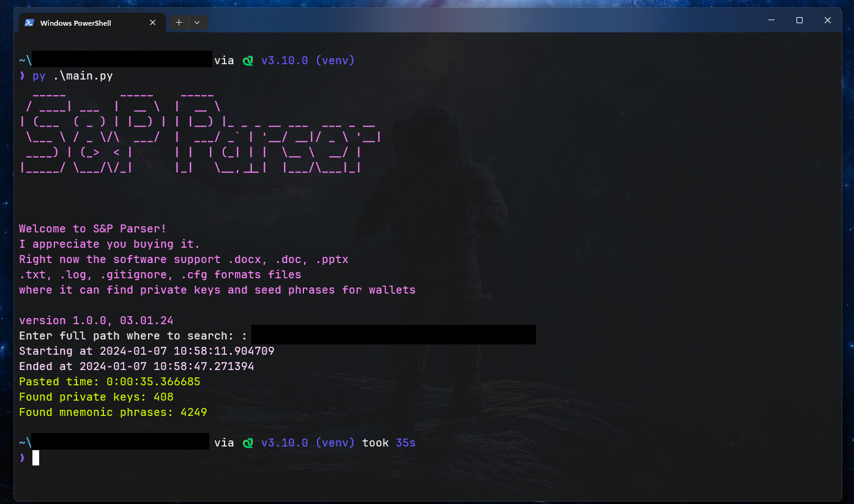The image size is (854, 504).
Task: Click the 'Pasted time: 0:00:35.366685' line
Action: (110, 382)
